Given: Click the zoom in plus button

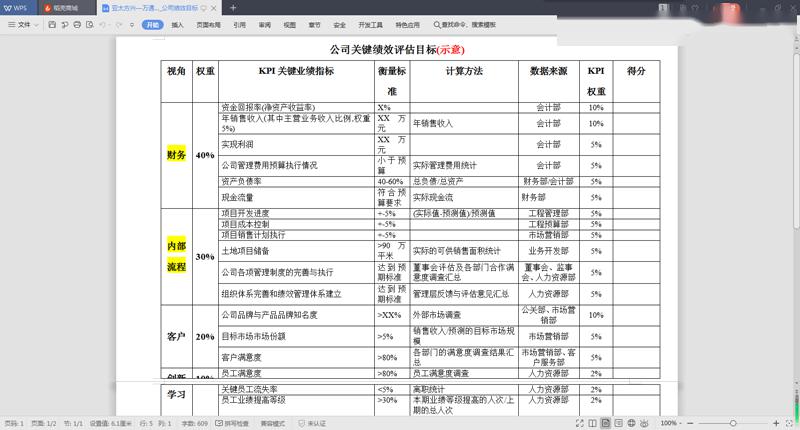Looking at the screenshot, I should (x=776, y=423).
